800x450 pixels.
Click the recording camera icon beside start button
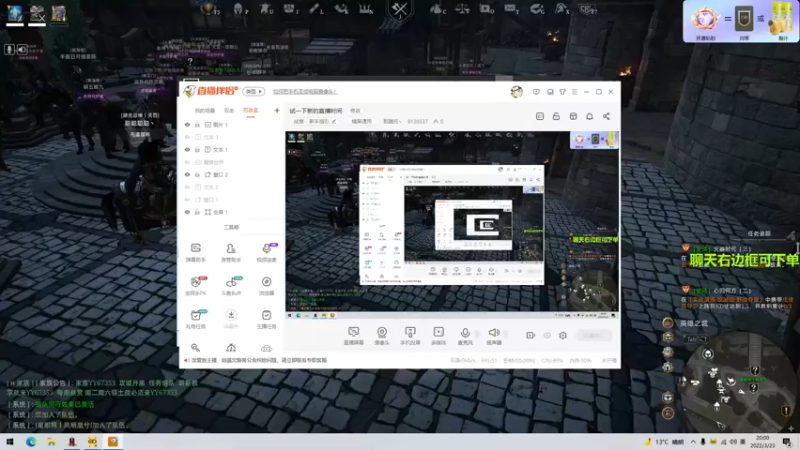(530, 335)
